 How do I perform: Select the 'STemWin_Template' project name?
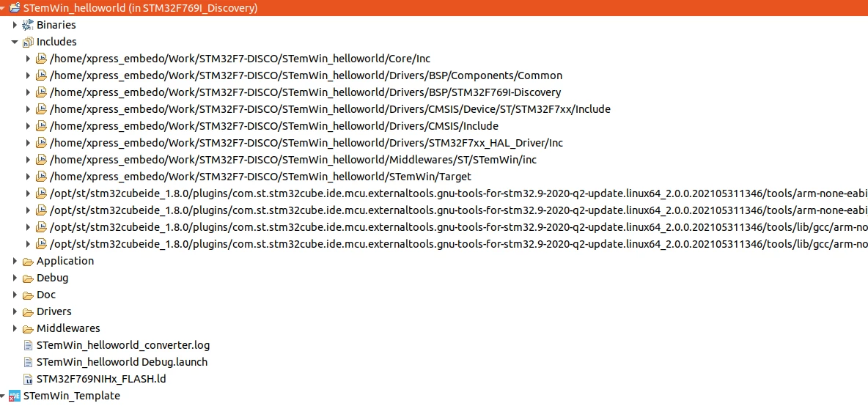pos(72,396)
